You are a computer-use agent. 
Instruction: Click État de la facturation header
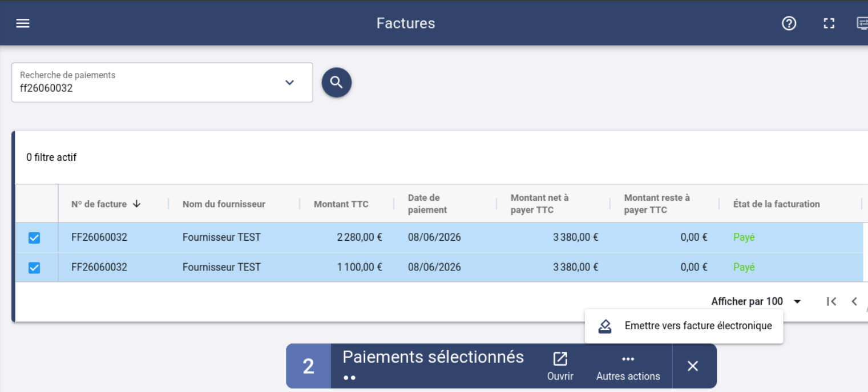tap(776, 204)
